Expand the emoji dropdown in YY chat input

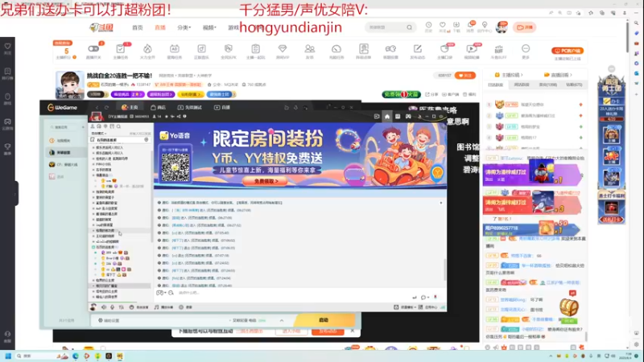point(161,293)
